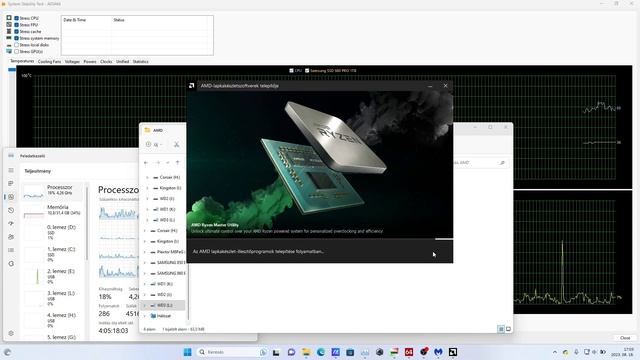The width and height of the screenshot is (640, 360).
Task: Select Memória in performance list
Action: point(52,210)
